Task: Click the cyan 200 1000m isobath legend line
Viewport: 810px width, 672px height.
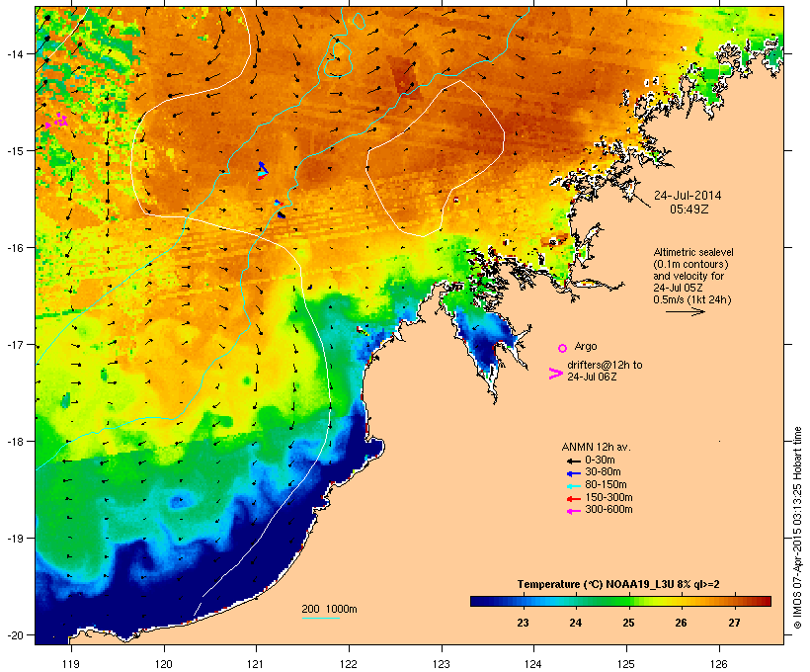Action: point(321,618)
